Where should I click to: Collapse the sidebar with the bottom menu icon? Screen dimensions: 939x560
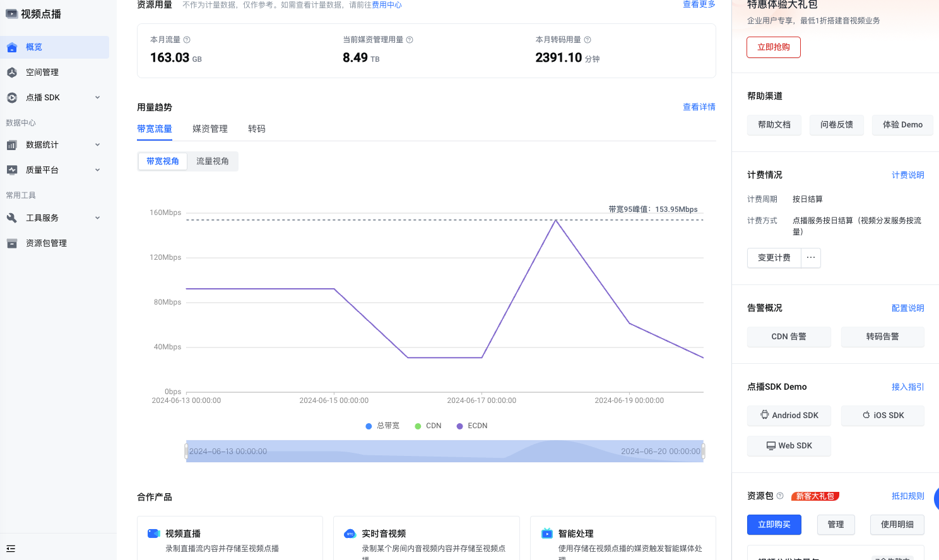pyautogui.click(x=11, y=549)
